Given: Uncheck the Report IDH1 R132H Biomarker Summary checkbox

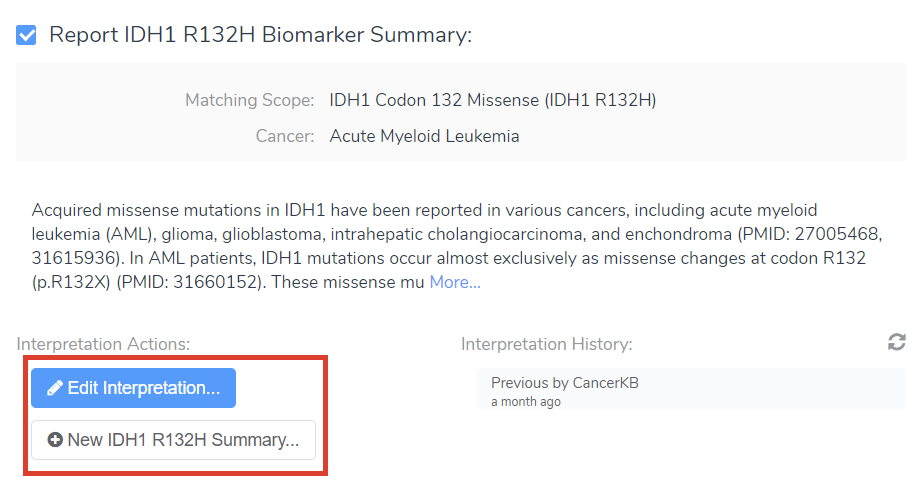Looking at the screenshot, I should point(26,35).
